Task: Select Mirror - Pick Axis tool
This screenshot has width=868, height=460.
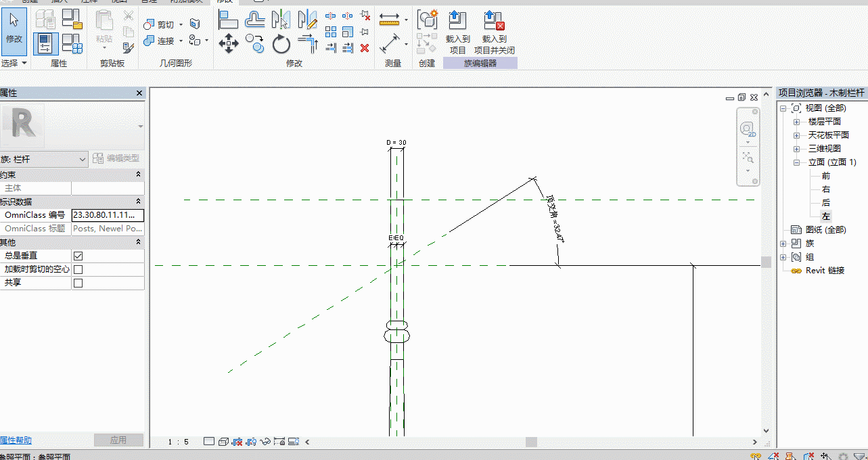Action: [x=281, y=20]
